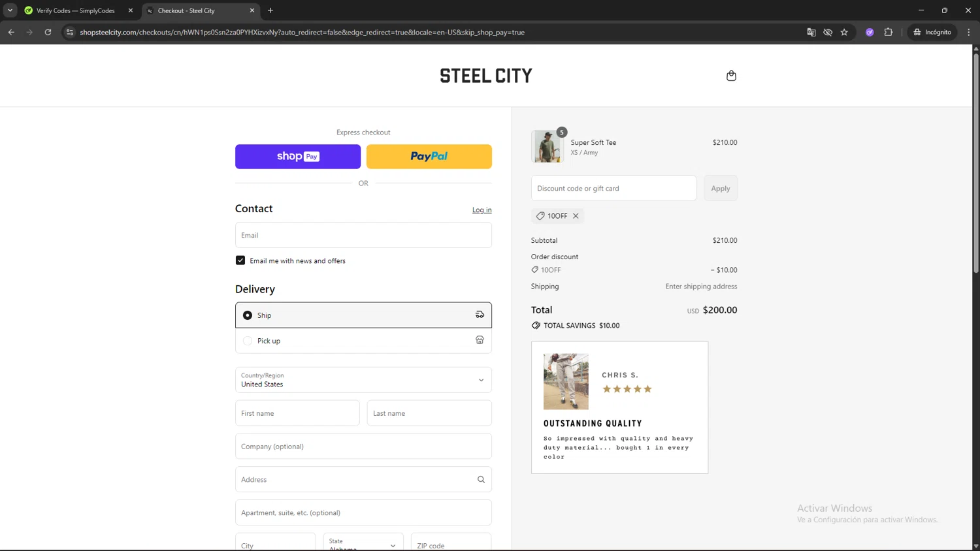Click the Log in link
The image size is (980, 551).
tap(482, 210)
